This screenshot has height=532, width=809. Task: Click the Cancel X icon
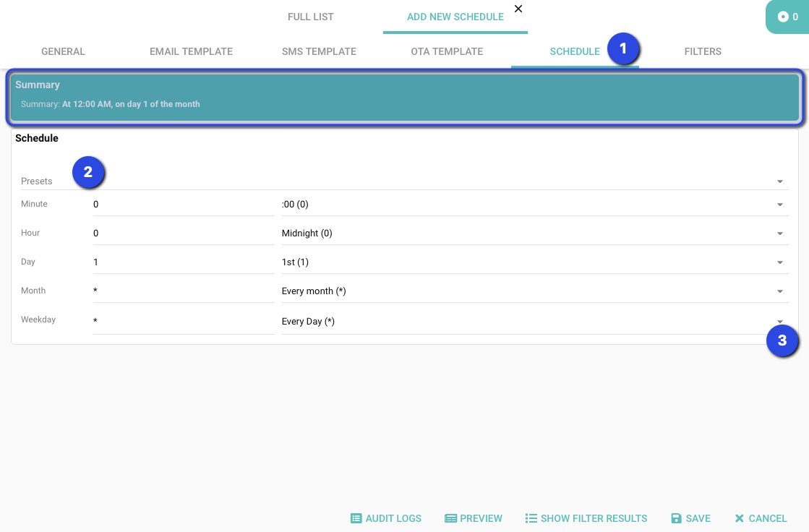(x=739, y=518)
